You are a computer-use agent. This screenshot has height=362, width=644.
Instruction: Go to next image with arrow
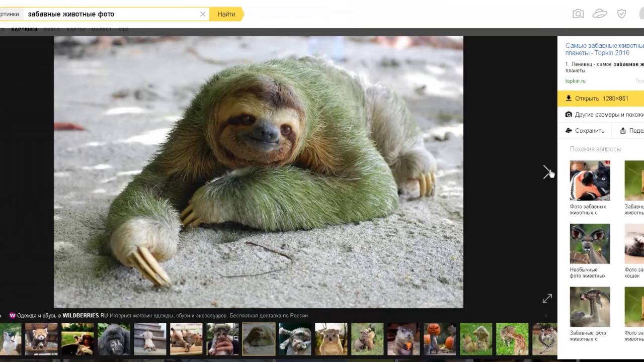(547, 171)
